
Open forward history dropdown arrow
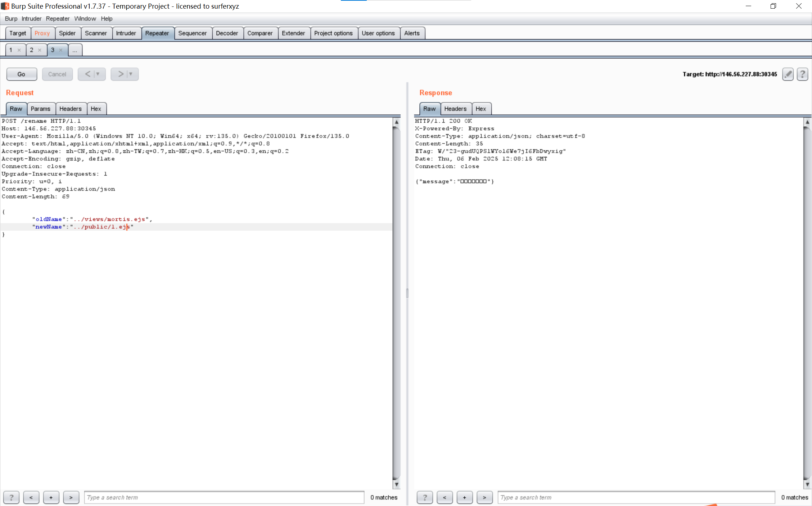click(x=131, y=74)
